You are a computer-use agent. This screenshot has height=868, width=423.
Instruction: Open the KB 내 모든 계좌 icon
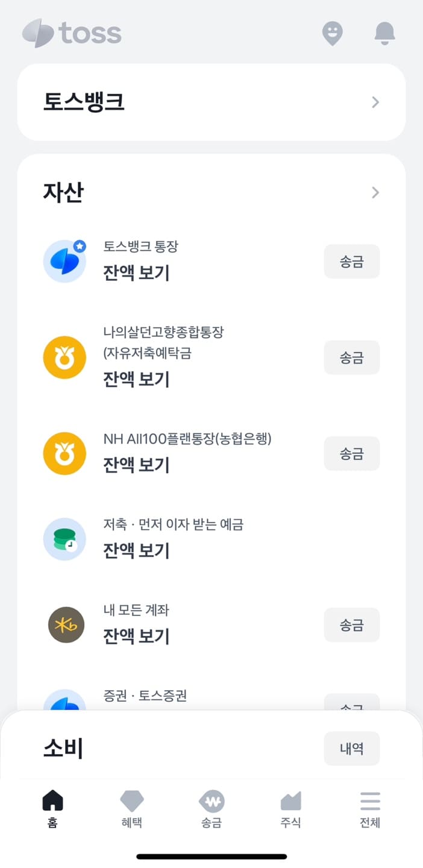pyautogui.click(x=64, y=624)
